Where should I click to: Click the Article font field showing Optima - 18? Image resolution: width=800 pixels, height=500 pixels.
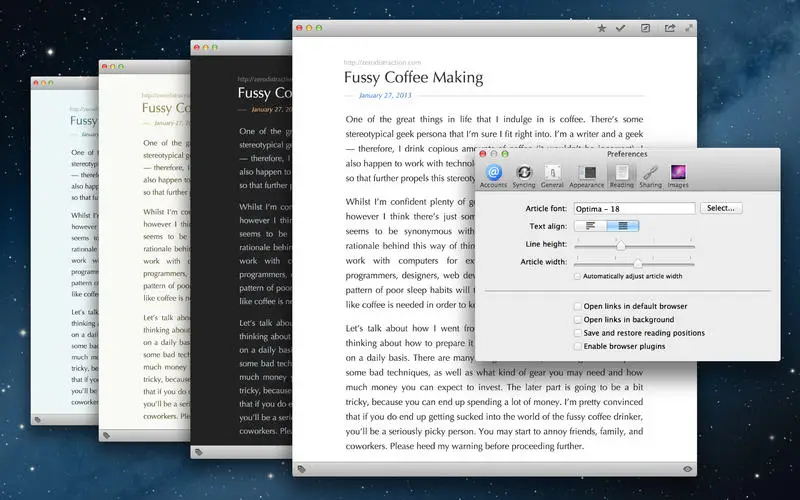pos(634,209)
